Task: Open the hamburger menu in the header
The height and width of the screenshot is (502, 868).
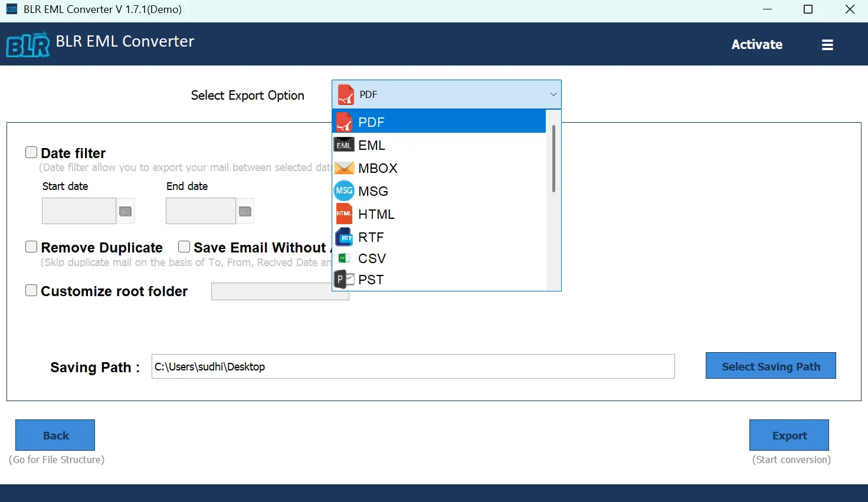Action: [827, 44]
